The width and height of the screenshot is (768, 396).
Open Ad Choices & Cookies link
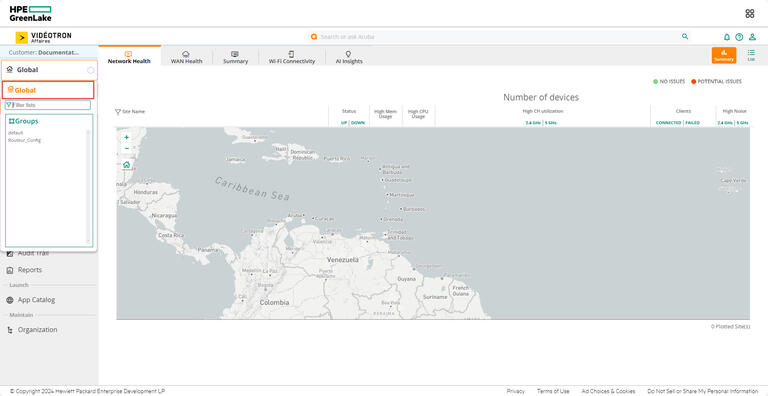(x=608, y=391)
